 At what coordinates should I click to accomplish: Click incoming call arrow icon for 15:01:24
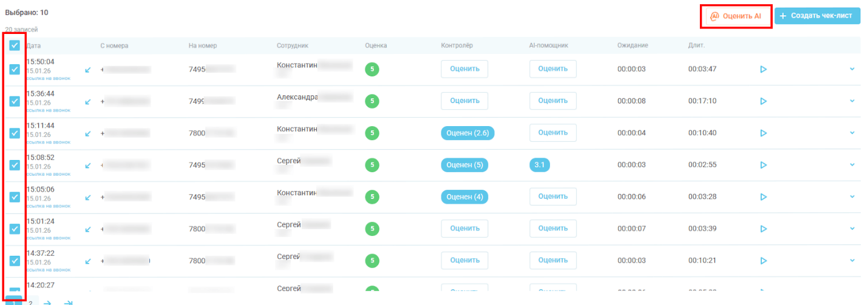pyautogui.click(x=88, y=229)
